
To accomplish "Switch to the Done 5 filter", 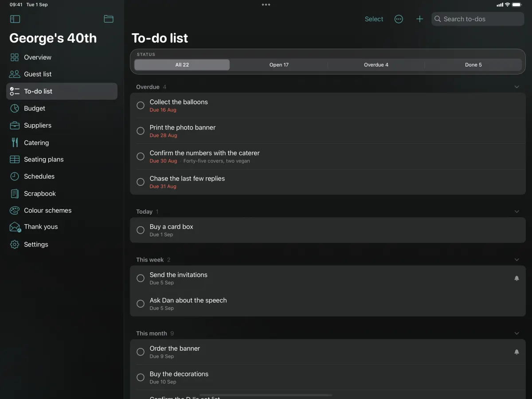I will click(473, 65).
